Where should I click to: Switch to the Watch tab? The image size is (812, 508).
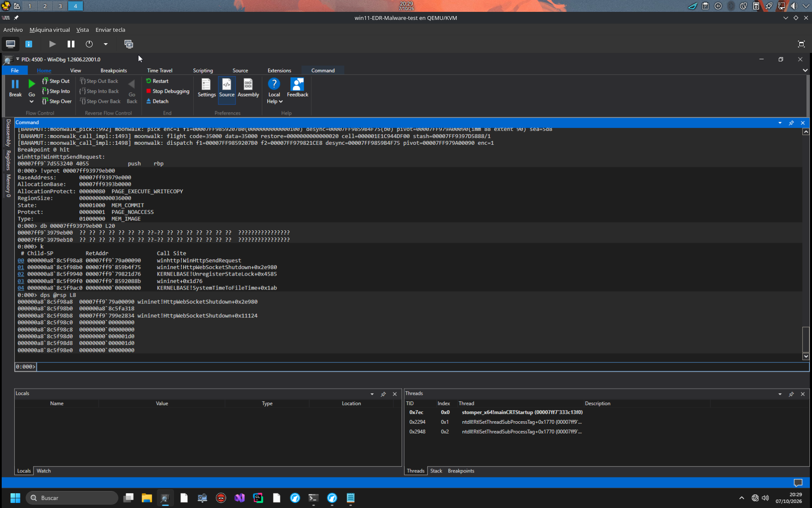44,471
